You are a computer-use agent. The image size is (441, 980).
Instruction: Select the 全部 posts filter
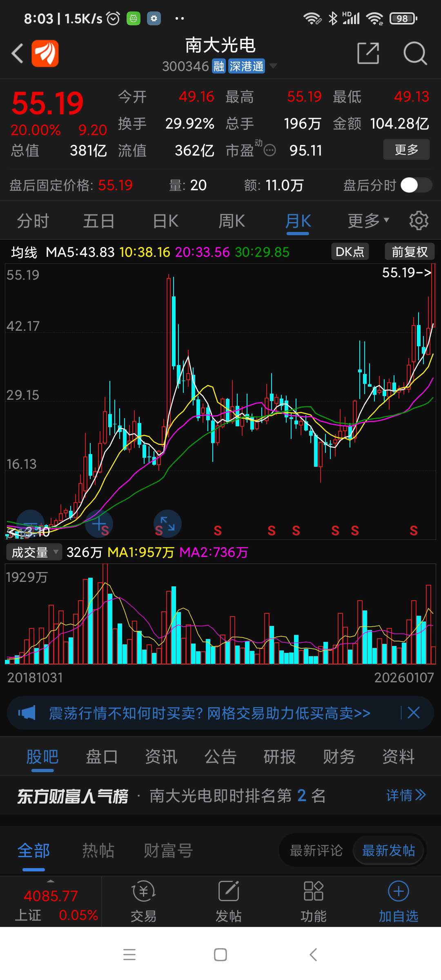[33, 851]
